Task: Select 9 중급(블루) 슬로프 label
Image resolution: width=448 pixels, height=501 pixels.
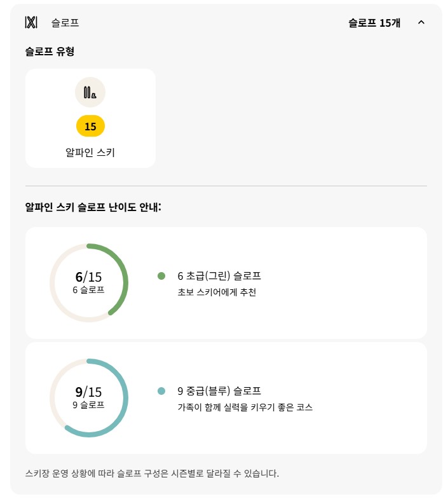Action: [x=219, y=391]
